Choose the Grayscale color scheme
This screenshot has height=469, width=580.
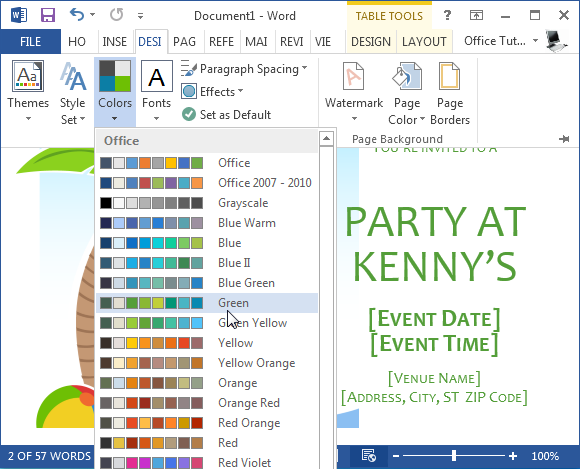207,203
